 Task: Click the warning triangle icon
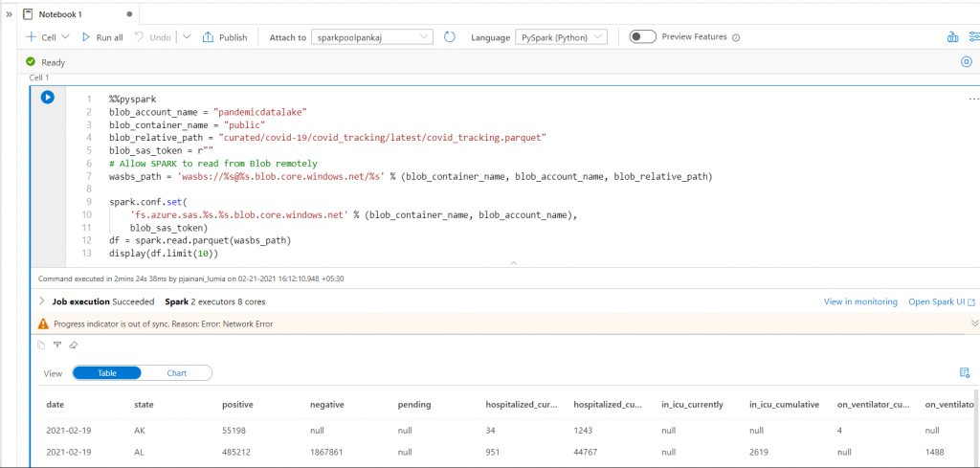pos(43,323)
